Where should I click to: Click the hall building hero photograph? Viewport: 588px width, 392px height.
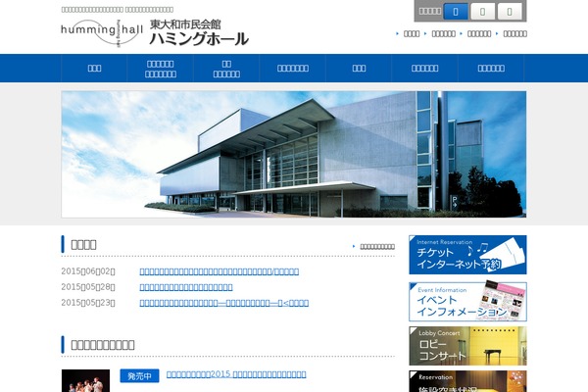point(294,154)
